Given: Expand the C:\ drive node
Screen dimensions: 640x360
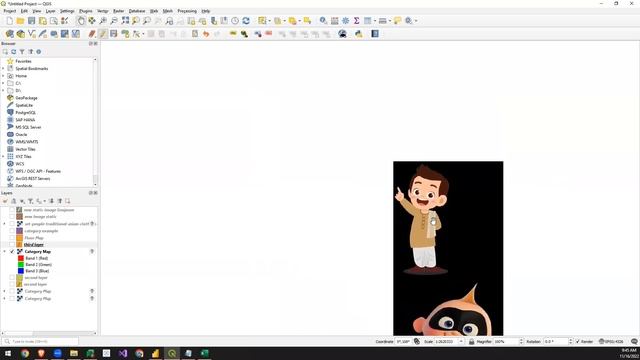Looking at the screenshot, I should [x=3, y=83].
